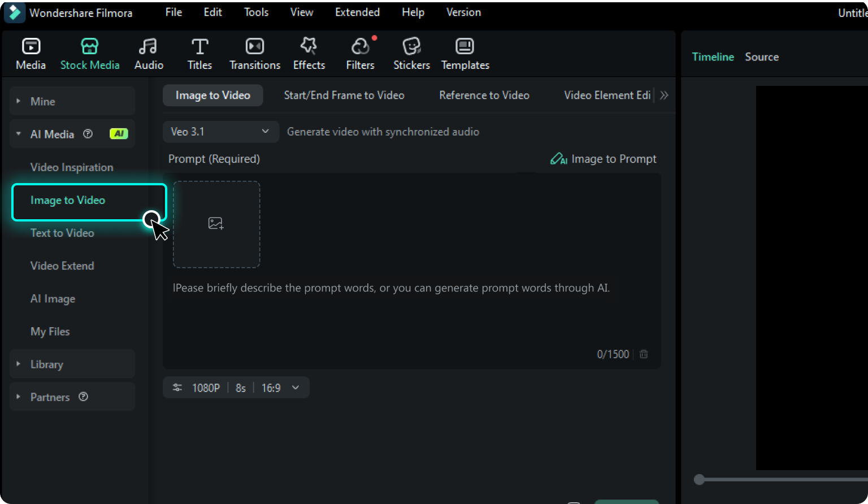Open the Effects panel
868x504 pixels.
309,54
